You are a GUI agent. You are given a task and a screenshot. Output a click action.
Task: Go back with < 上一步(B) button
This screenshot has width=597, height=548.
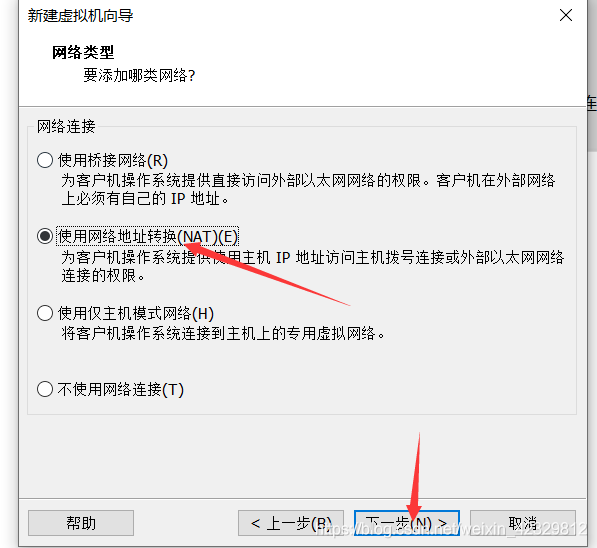click(x=291, y=523)
